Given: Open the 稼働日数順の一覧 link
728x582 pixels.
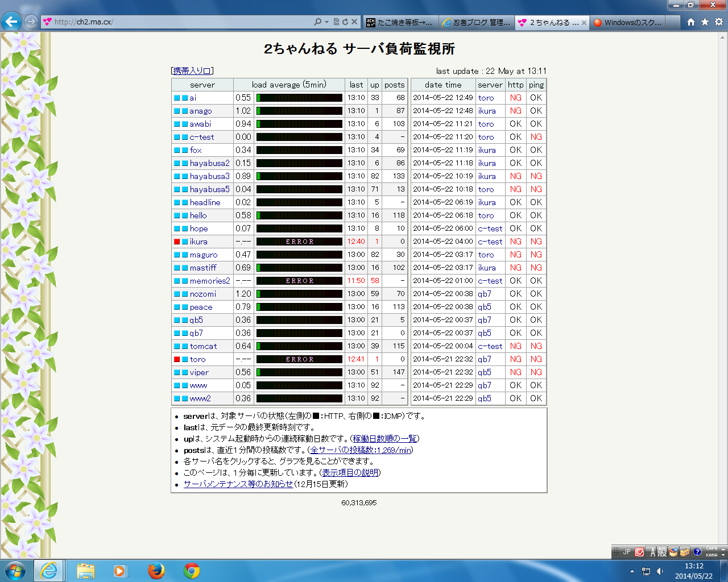Looking at the screenshot, I should pyautogui.click(x=385, y=439).
